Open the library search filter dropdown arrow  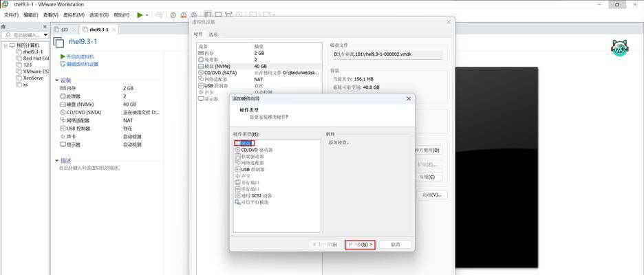[x=45, y=35]
